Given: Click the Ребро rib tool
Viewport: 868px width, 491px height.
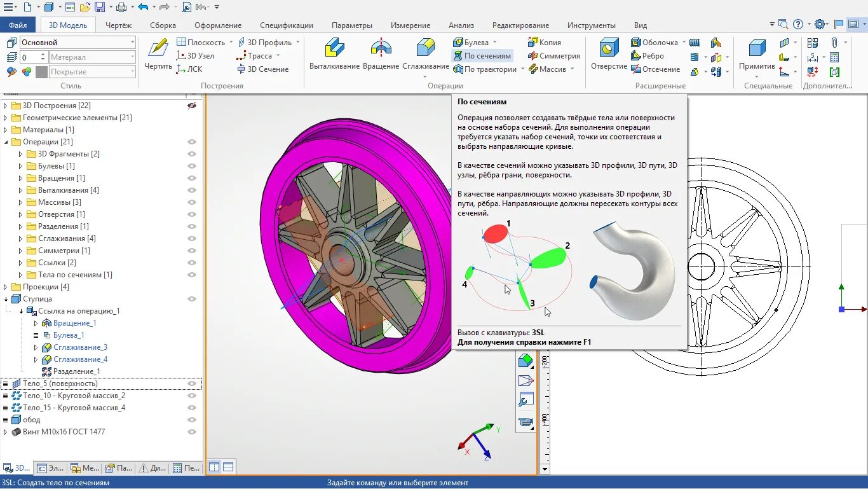Looking at the screenshot, I should click(x=648, y=56).
